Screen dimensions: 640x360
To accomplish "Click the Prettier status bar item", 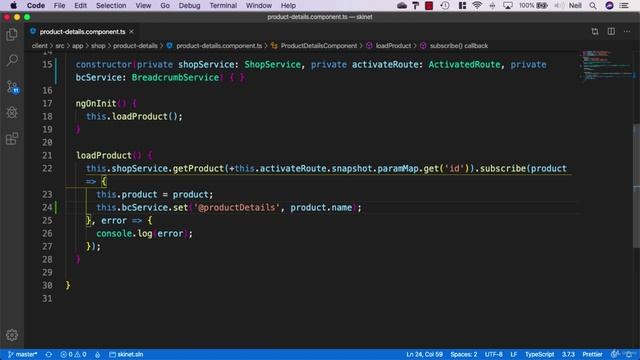I will click(592, 354).
